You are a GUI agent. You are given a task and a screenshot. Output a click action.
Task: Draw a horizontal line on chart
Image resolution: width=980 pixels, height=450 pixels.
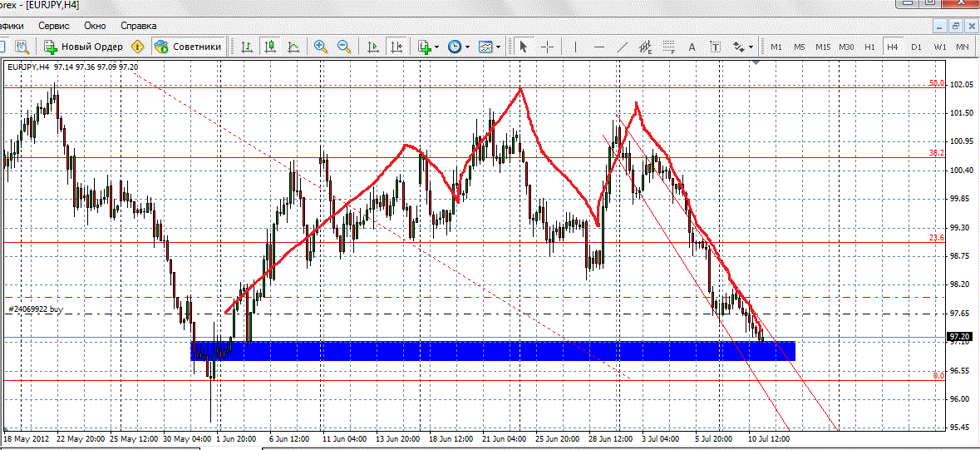(598, 47)
